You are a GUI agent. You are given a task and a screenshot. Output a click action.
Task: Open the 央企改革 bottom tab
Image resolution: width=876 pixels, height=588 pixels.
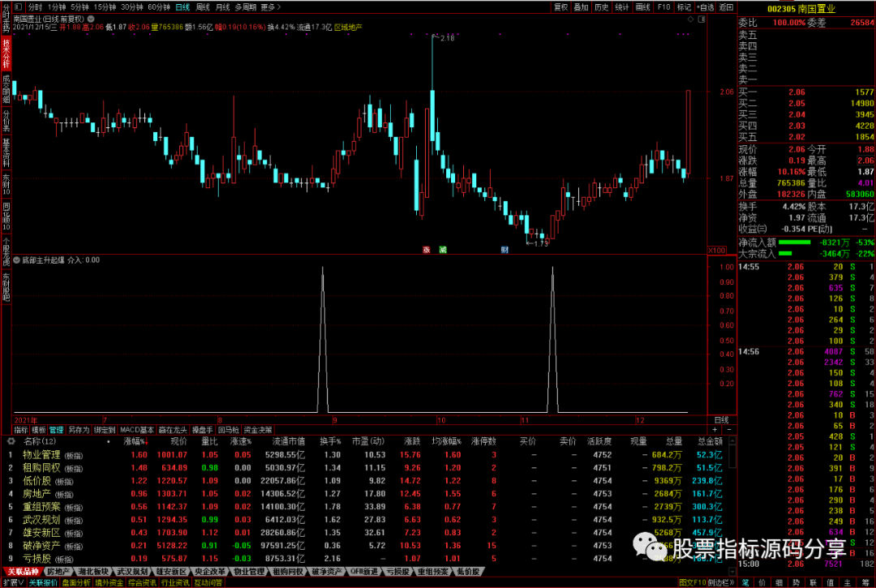coord(209,572)
